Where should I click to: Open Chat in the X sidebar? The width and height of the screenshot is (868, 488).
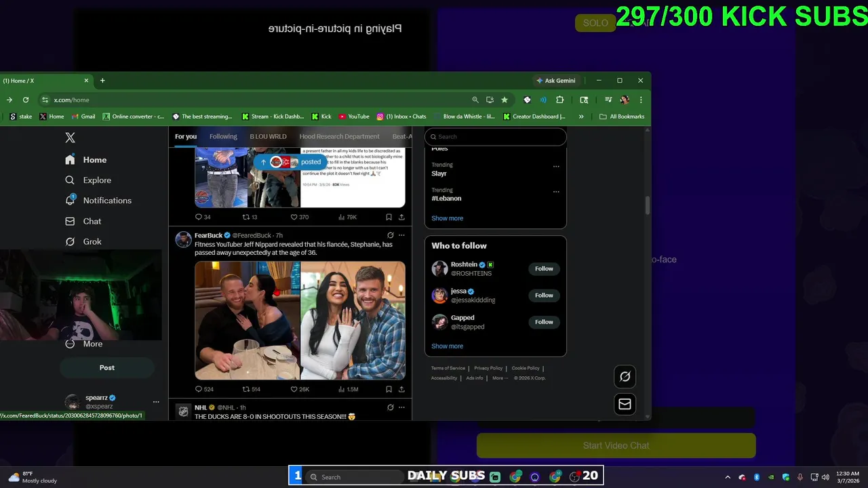[x=83, y=222]
